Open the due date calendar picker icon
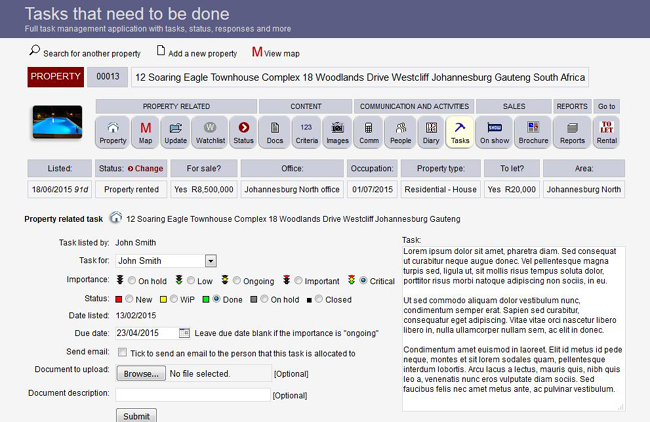The width and height of the screenshot is (650, 422). click(x=184, y=333)
